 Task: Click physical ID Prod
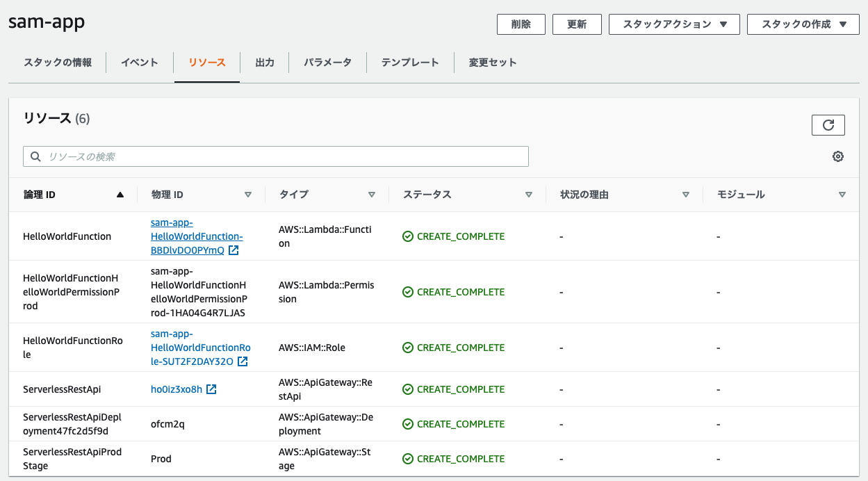pyautogui.click(x=161, y=459)
